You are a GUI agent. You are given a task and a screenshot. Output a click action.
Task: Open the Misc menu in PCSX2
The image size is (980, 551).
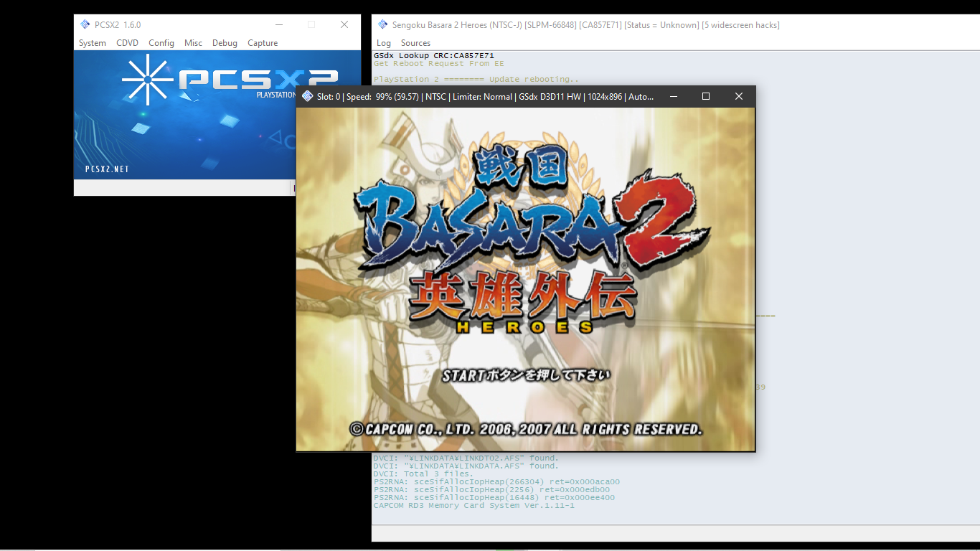(193, 43)
